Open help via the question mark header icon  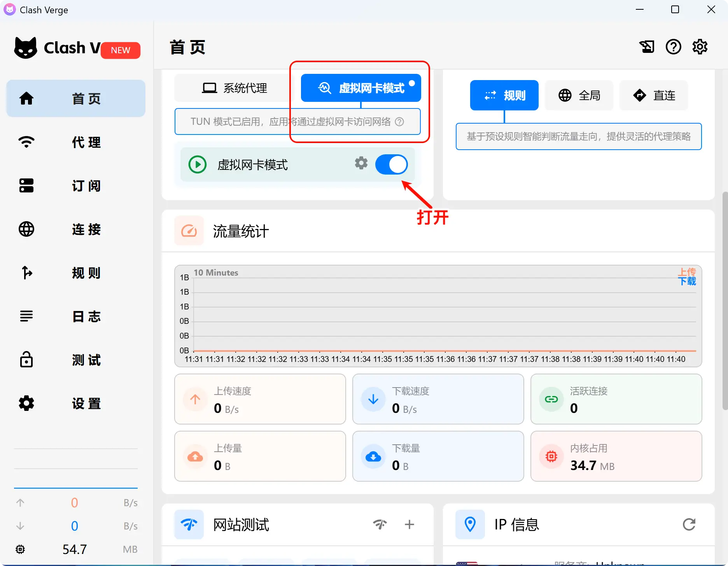tap(673, 47)
